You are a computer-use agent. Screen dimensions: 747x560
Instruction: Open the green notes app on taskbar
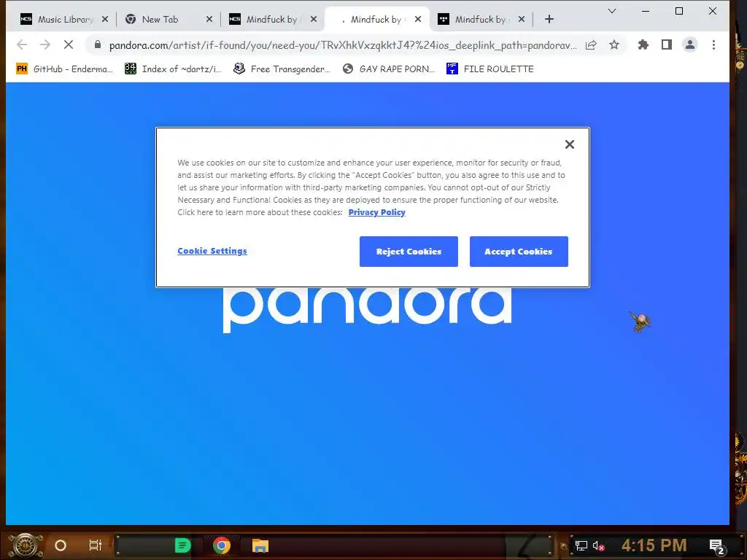(x=183, y=545)
